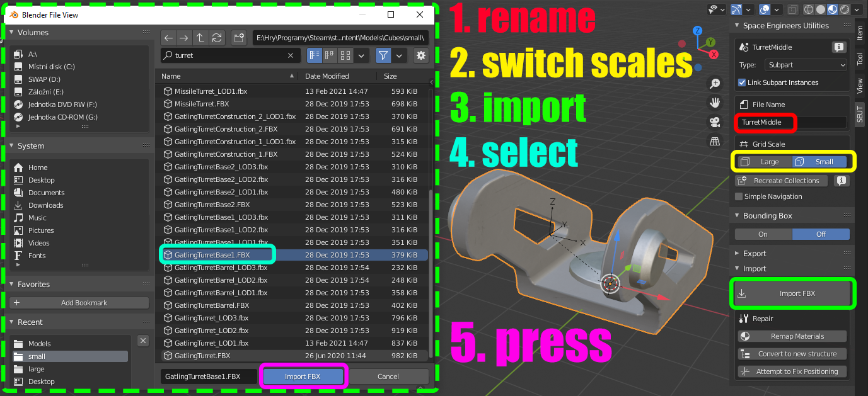This screenshot has width=868, height=396.
Task: Open filter settings dropdown arrow
Action: pyautogui.click(x=400, y=55)
